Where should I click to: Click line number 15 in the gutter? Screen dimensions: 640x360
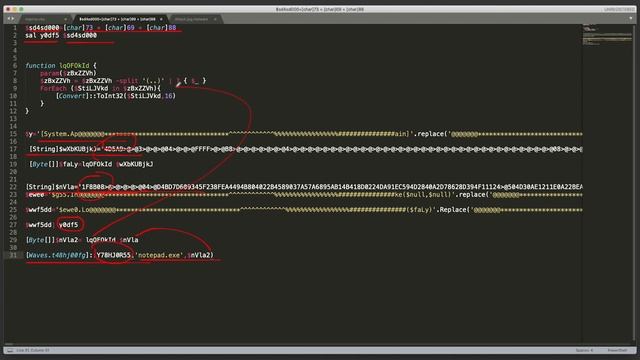point(13,134)
